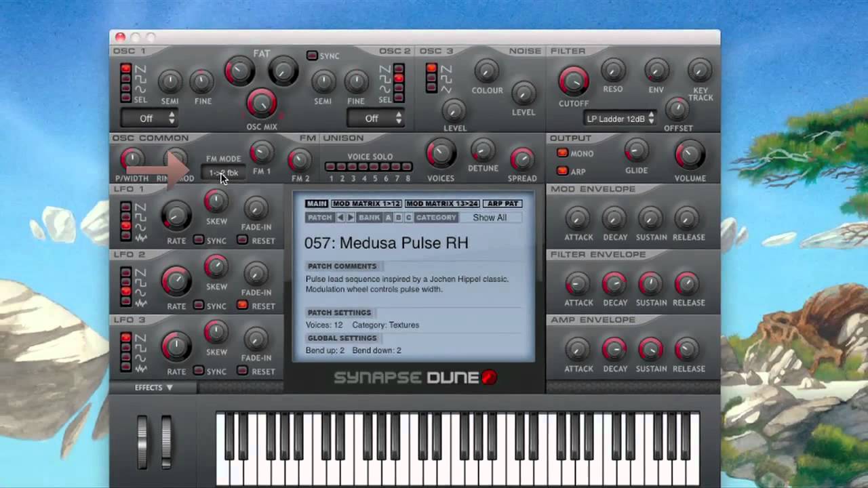Choose the noise shape for LFO 3
This screenshot has width=868, height=488.
[x=126, y=367]
